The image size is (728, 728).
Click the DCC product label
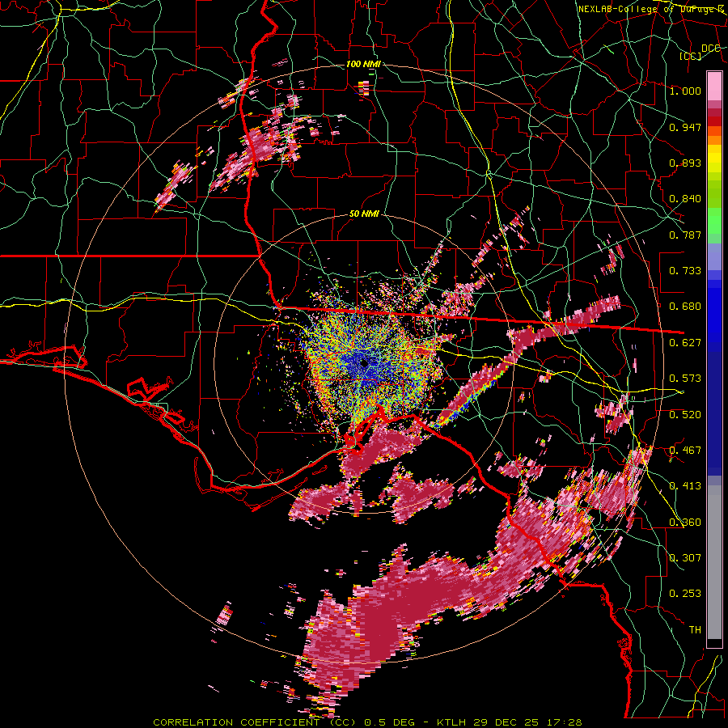710,49
